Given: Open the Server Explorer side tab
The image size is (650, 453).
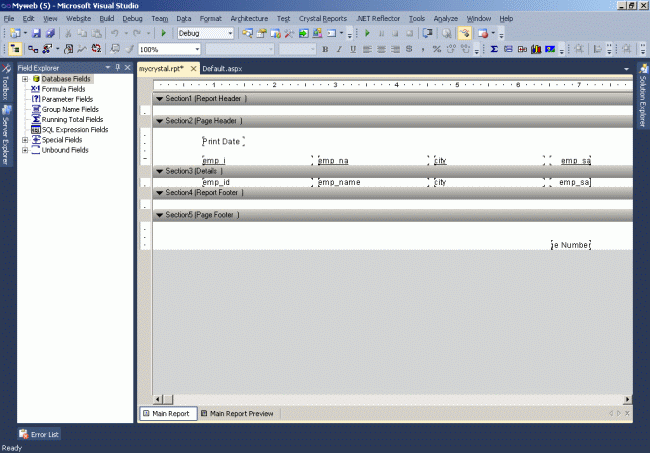Looking at the screenshot, I should click(x=6, y=135).
